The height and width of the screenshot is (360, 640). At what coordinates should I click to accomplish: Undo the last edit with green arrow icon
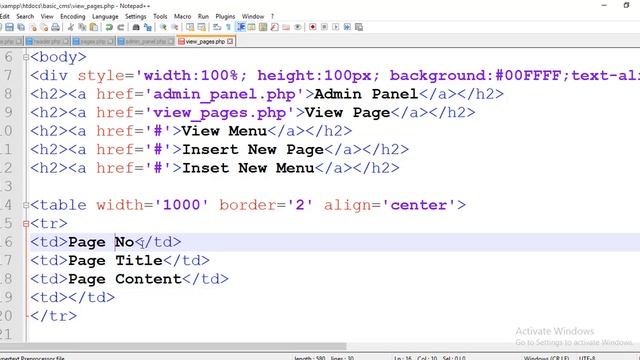tap(109, 27)
